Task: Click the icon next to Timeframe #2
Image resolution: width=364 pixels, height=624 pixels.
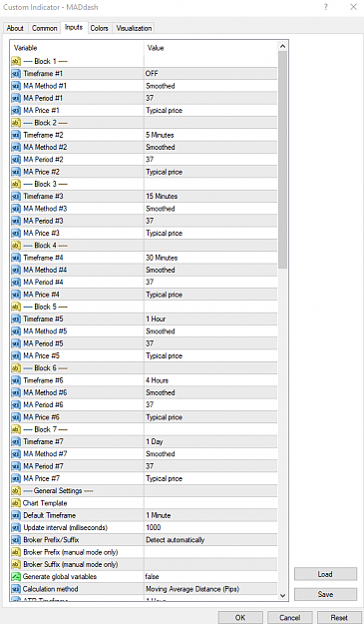Action: click(x=16, y=135)
